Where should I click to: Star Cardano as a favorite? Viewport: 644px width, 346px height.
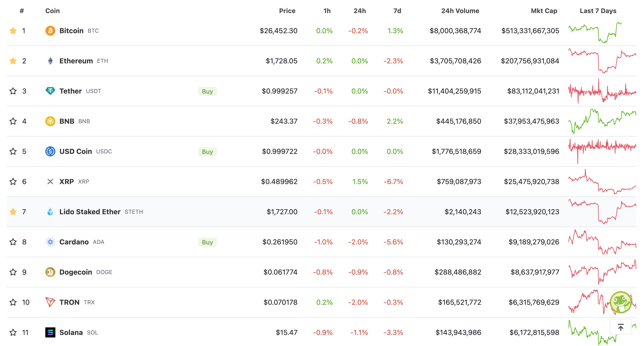pyautogui.click(x=13, y=242)
